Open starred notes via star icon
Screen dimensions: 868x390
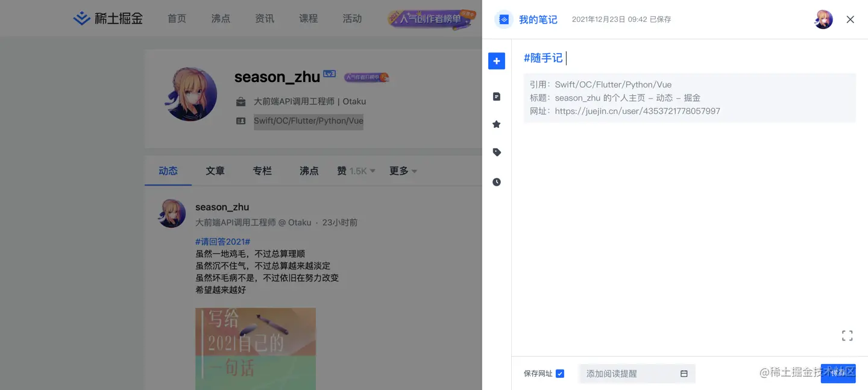click(497, 124)
